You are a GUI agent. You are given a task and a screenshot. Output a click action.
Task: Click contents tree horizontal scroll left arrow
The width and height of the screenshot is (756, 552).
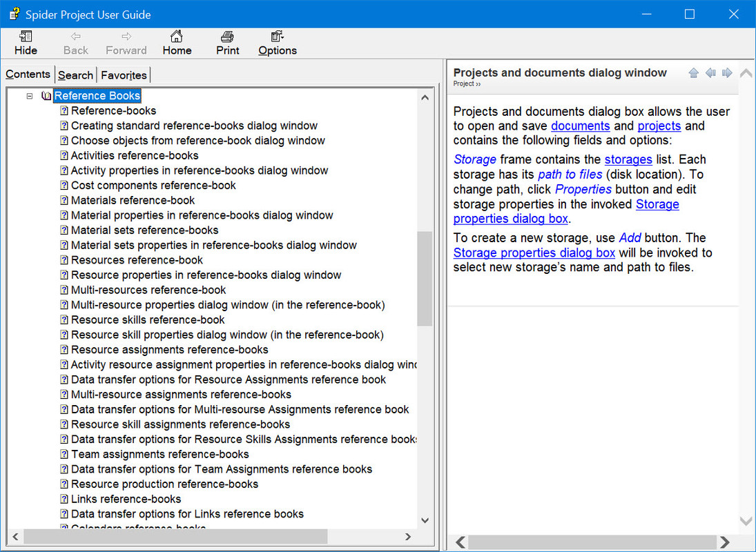15,536
